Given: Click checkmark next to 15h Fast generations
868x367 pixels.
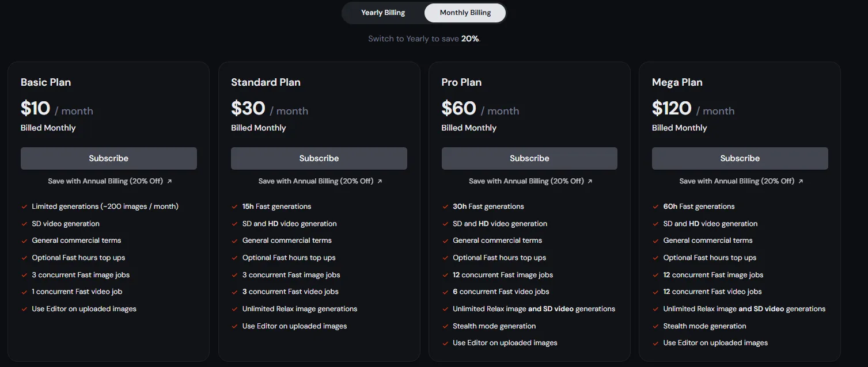Looking at the screenshot, I should 234,207.
